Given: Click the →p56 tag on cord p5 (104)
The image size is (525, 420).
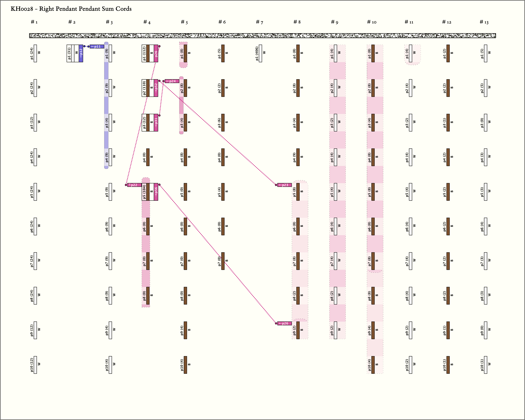Looking at the screenshot, I should tap(156, 192).
